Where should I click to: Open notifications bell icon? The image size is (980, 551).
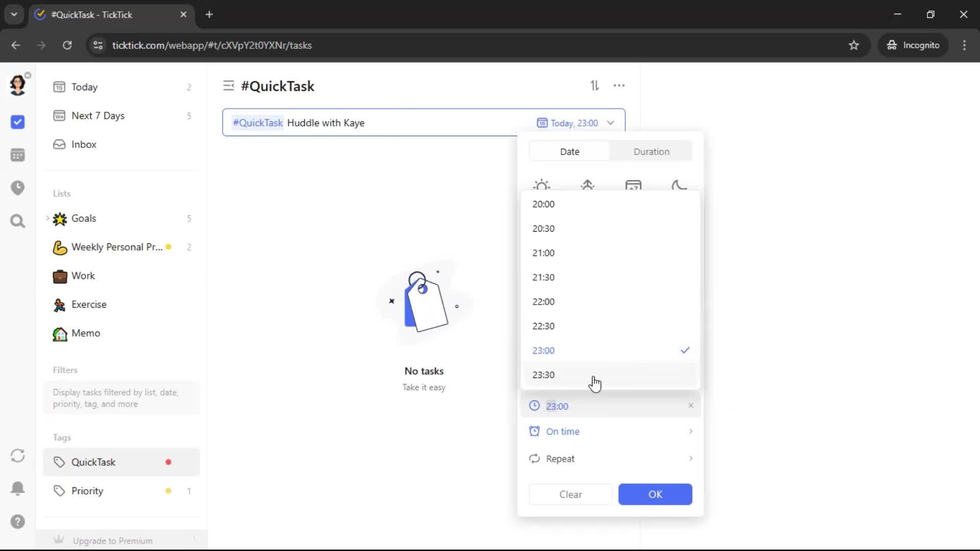(x=17, y=488)
